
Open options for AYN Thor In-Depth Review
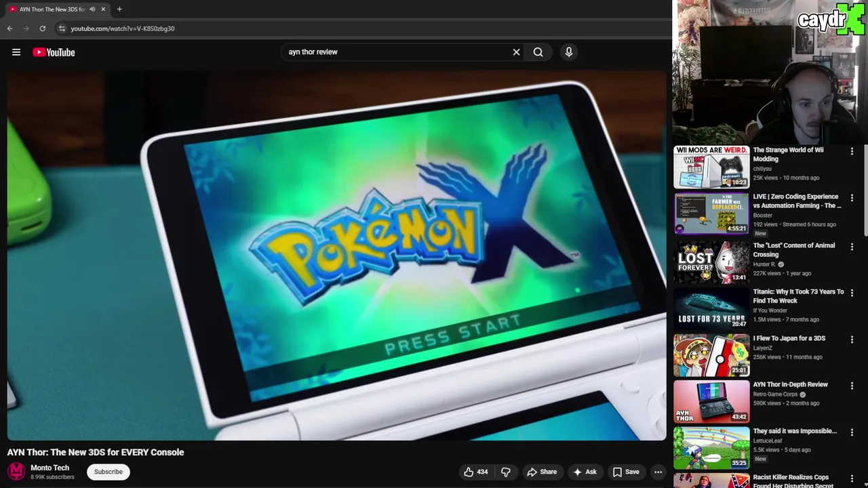[852, 386]
